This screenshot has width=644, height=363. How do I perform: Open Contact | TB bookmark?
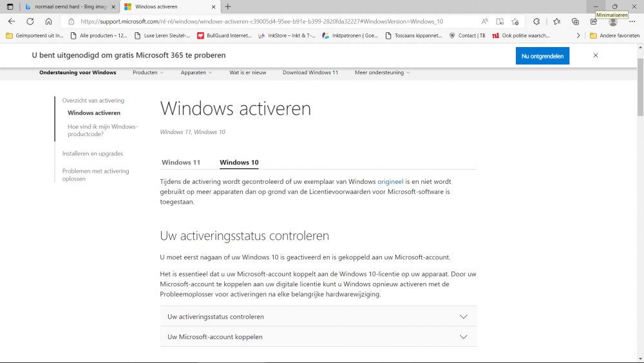[468, 35]
